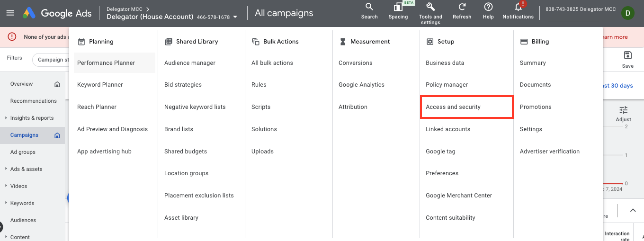The image size is (644, 241).
Task: Collapse chart with the up chevron
Action: click(x=633, y=210)
